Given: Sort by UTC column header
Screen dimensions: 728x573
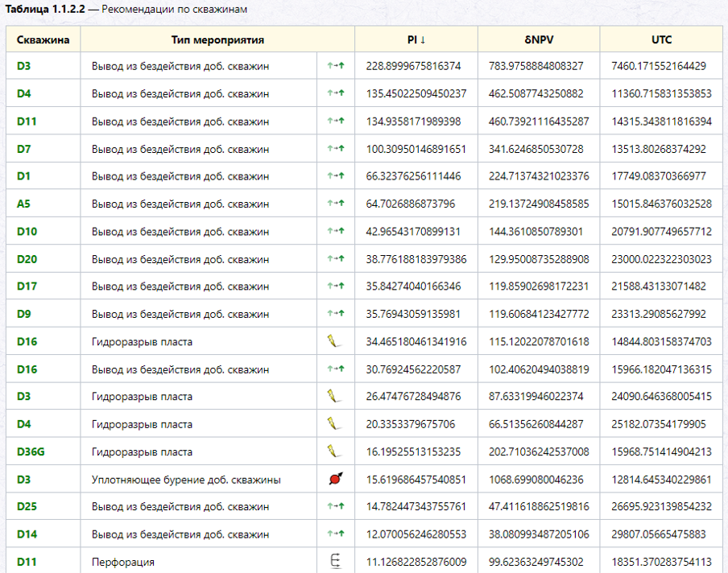Looking at the screenshot, I should (x=661, y=39).
